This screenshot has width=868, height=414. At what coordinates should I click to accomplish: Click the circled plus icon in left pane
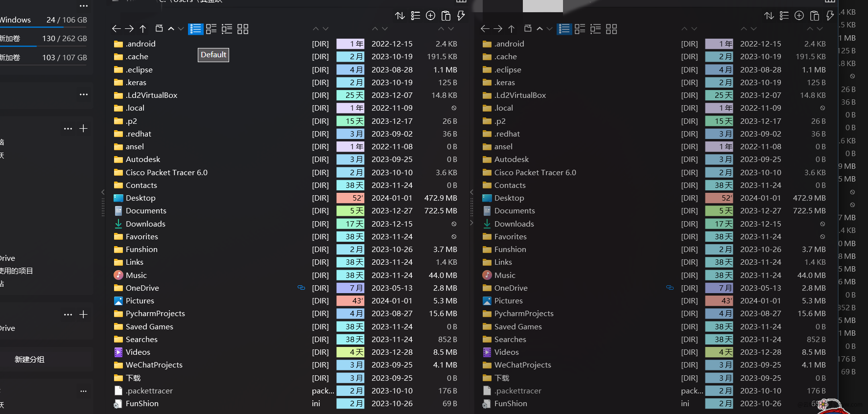click(431, 16)
